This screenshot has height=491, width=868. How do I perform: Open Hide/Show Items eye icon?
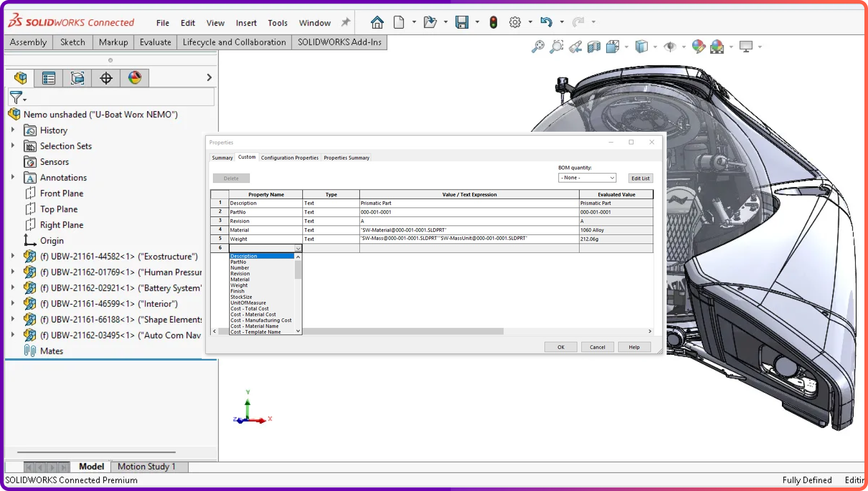pyautogui.click(x=670, y=47)
